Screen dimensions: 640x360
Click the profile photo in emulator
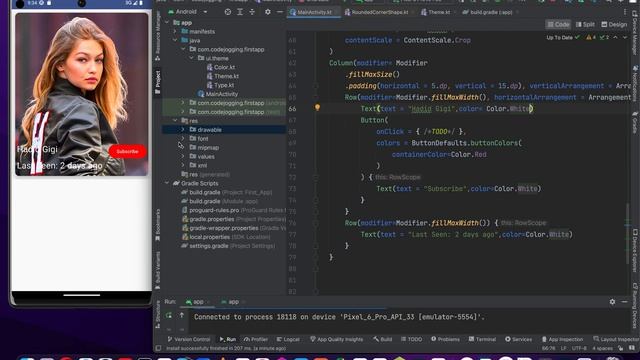(82, 95)
